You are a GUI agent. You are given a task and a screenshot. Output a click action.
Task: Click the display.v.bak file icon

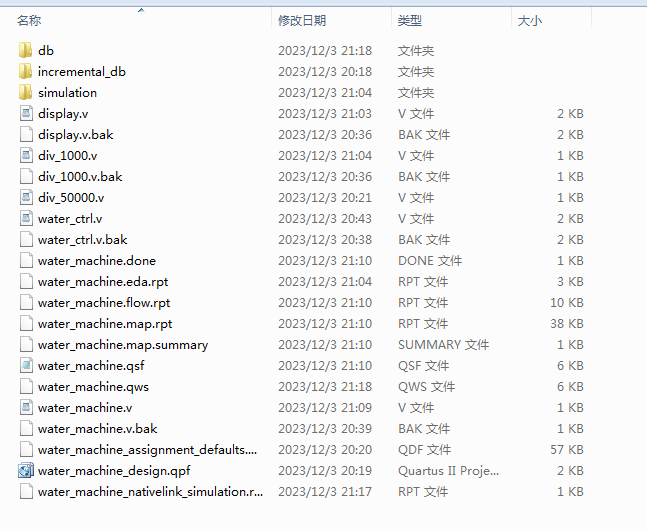[x=26, y=135]
